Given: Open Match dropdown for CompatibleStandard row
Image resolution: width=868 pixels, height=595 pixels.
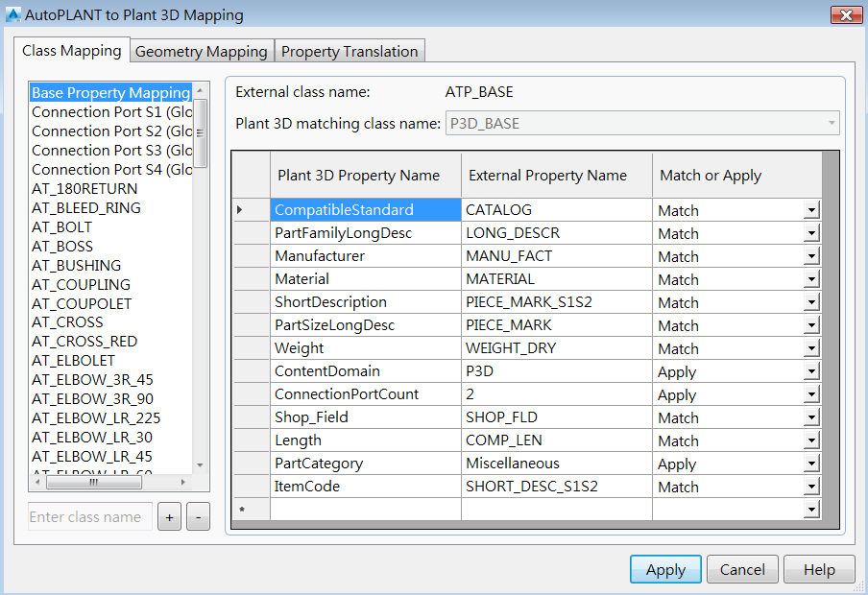Looking at the screenshot, I should (x=811, y=210).
